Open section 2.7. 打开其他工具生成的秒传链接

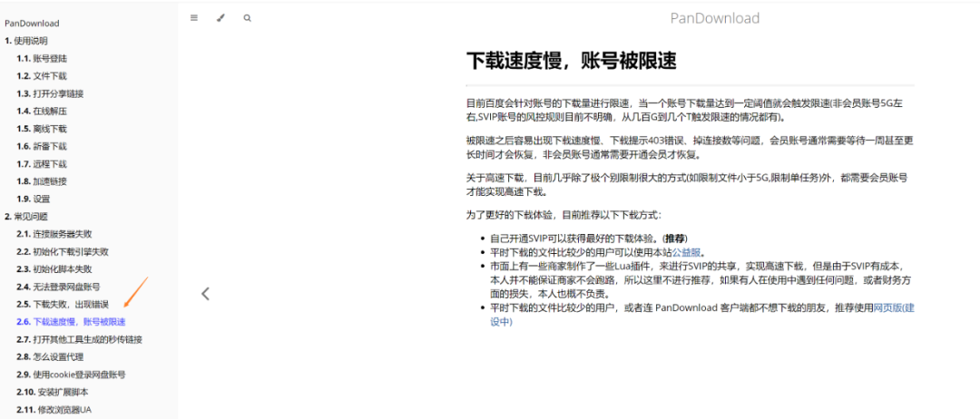click(79, 340)
